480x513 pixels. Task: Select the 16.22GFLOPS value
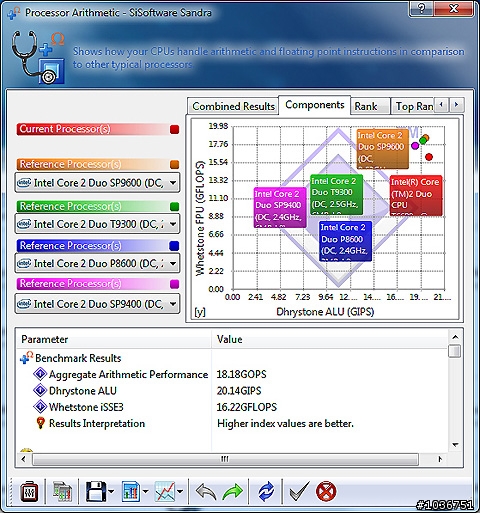coord(247,407)
